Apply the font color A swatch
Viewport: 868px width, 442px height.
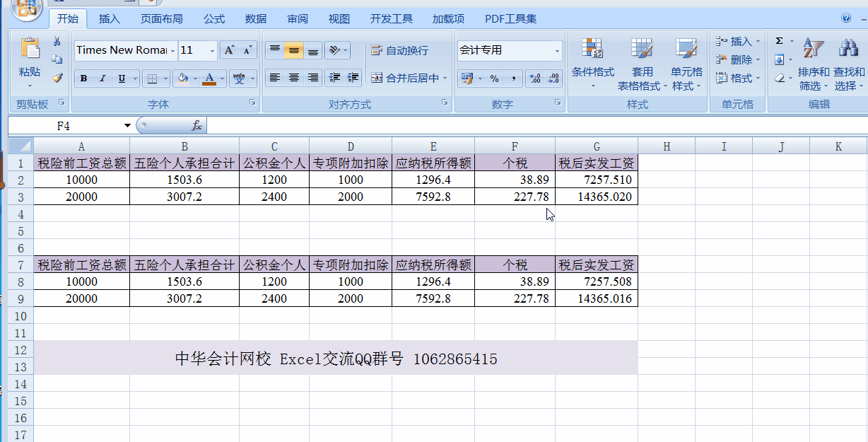click(209, 78)
